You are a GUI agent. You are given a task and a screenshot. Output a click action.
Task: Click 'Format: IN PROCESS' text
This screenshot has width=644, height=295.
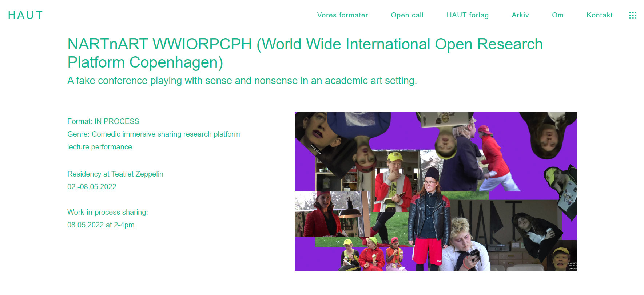click(103, 121)
